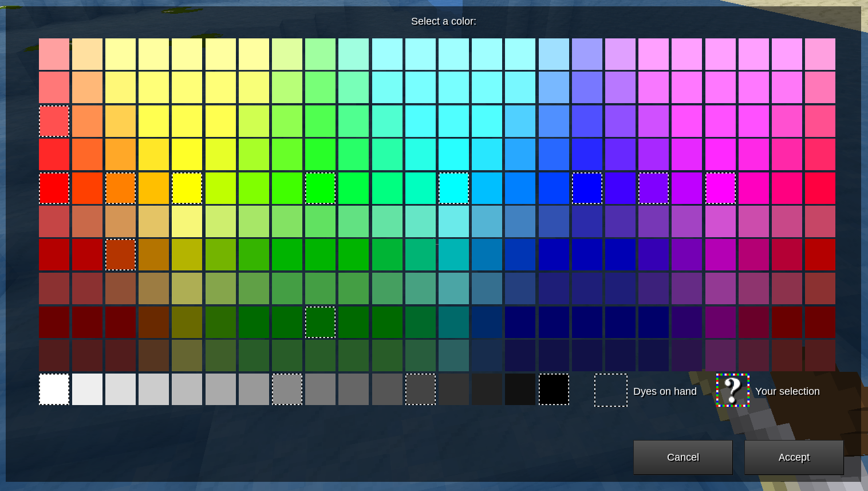868x491 pixels.
Task: Select the dashed-outline medium grey swatch
Action: pyautogui.click(x=287, y=390)
